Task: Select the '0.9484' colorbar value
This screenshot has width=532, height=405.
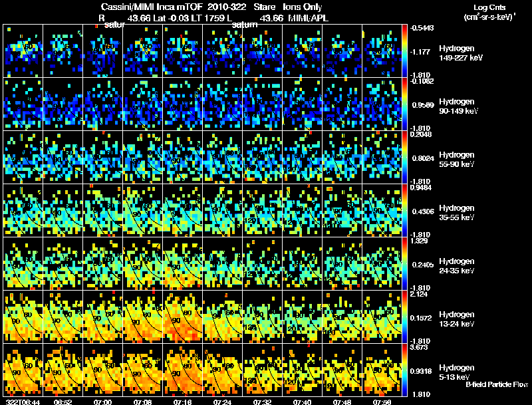Action: 421,188
